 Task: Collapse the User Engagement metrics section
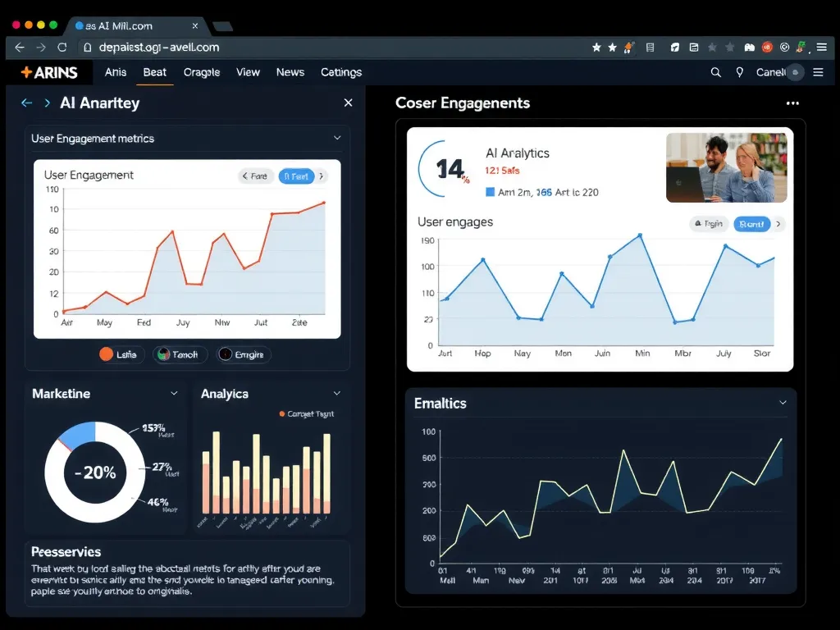336,139
